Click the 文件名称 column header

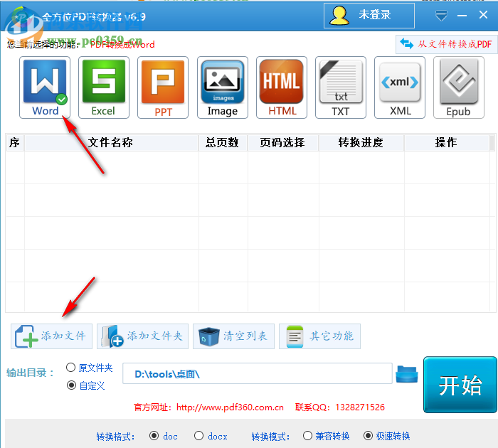111,142
